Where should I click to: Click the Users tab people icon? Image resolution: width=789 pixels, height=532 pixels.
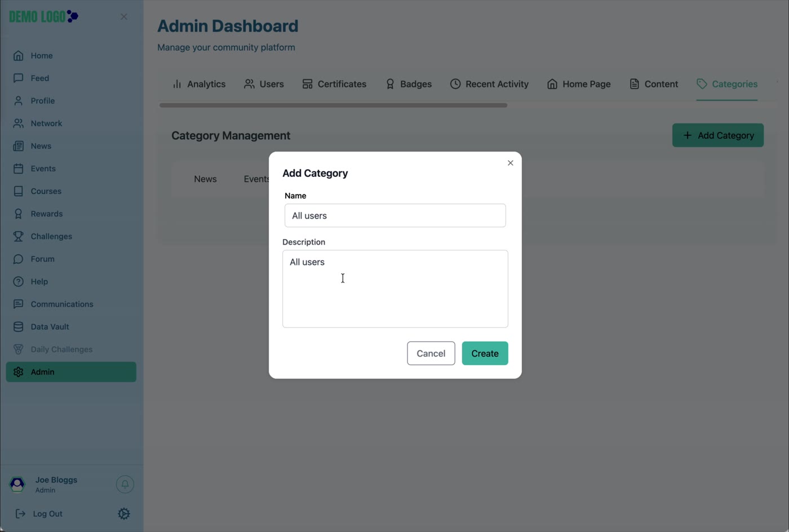(249, 84)
